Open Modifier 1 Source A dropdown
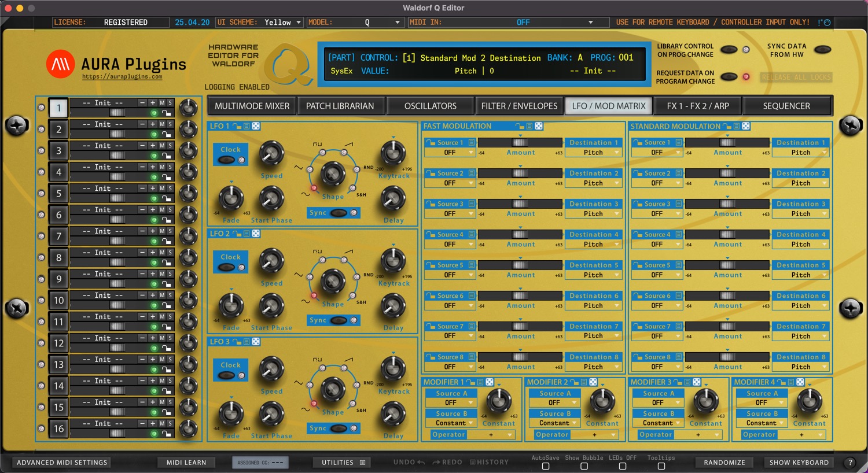The height and width of the screenshot is (473, 868). pyautogui.click(x=450, y=403)
